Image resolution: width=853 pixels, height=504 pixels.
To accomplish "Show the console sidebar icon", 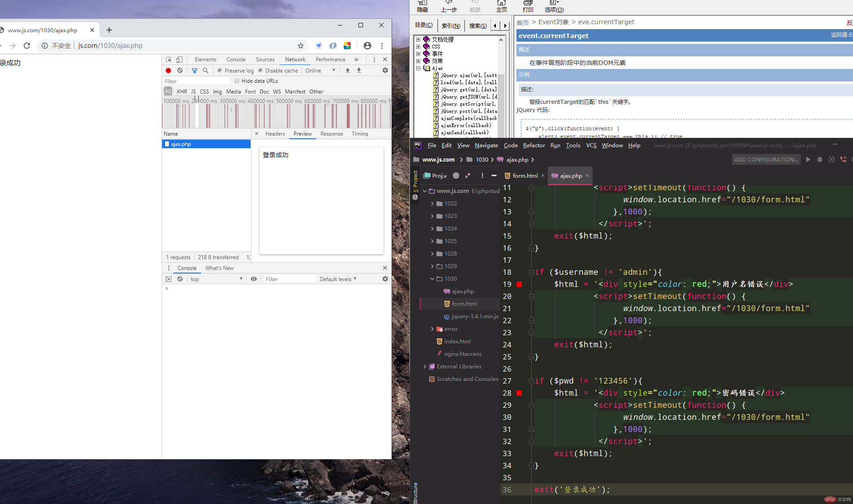I will 168,279.
